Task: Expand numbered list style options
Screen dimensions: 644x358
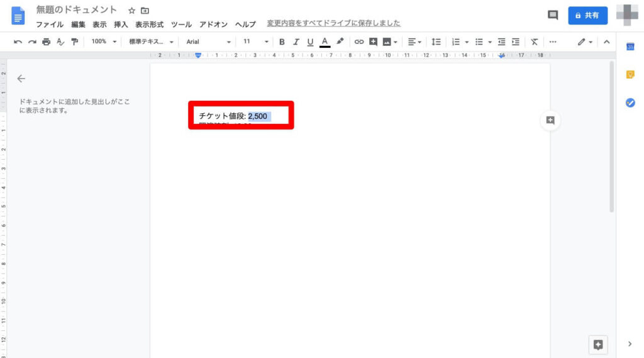Action: point(467,42)
